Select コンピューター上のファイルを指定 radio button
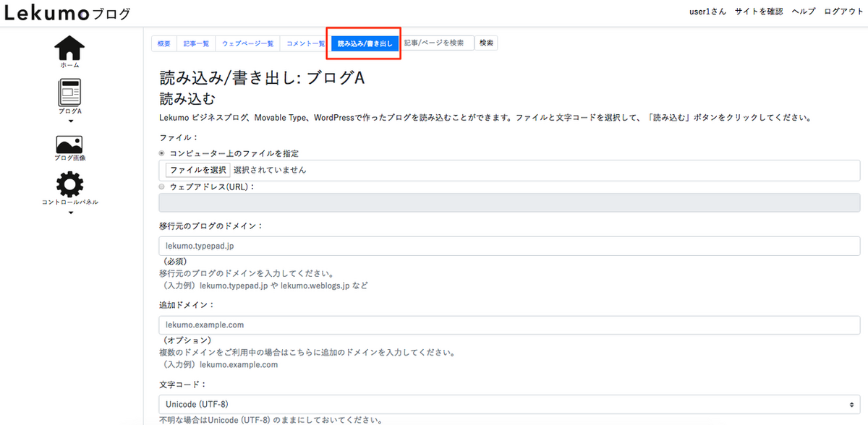868x425 pixels. coord(162,153)
